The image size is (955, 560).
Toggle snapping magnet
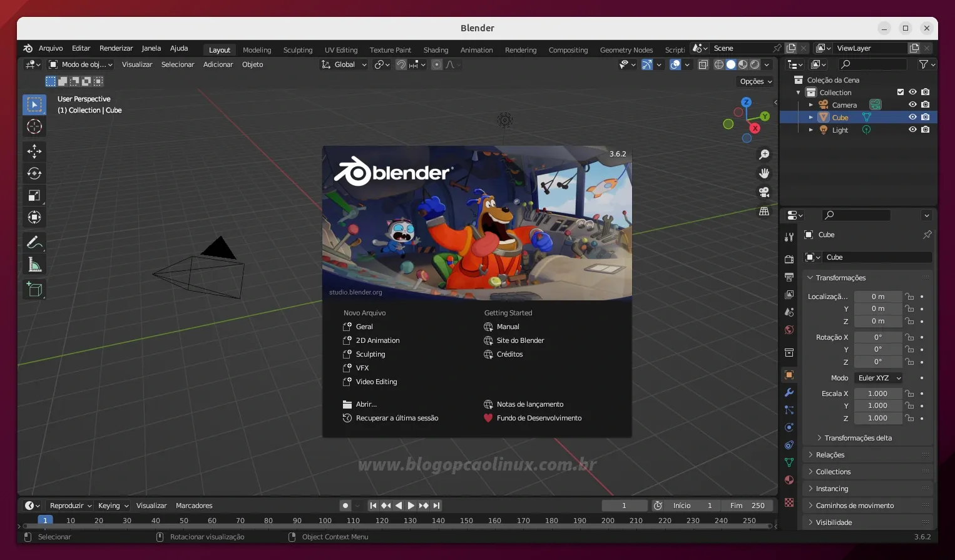[x=401, y=64]
